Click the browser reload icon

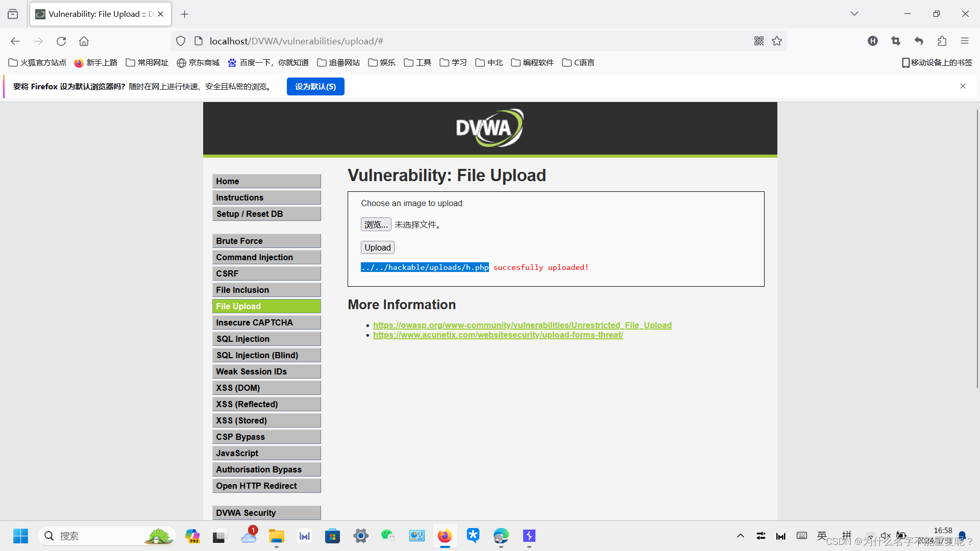pyautogui.click(x=61, y=41)
